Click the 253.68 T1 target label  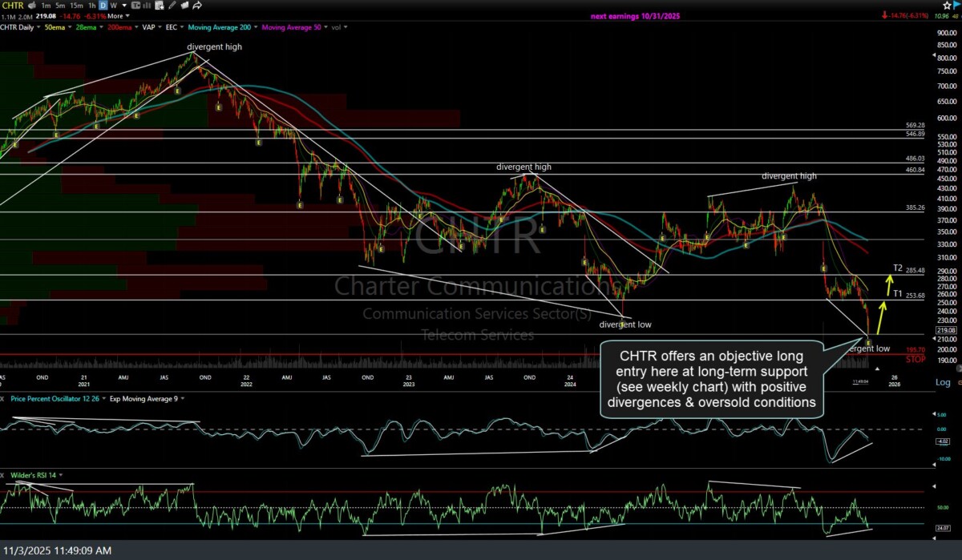(916, 296)
